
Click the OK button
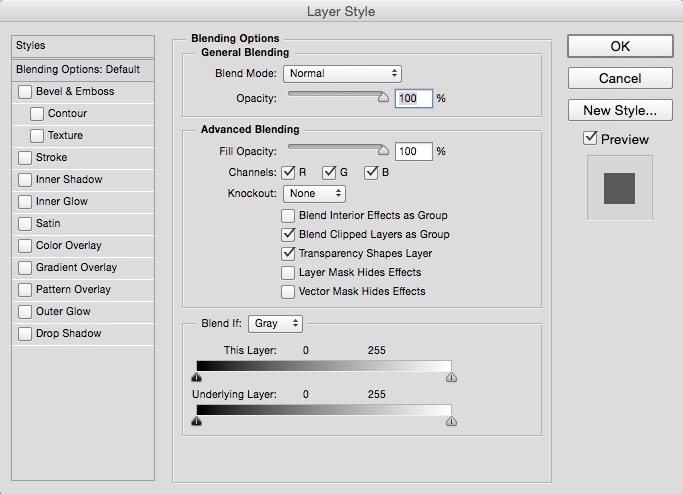620,46
